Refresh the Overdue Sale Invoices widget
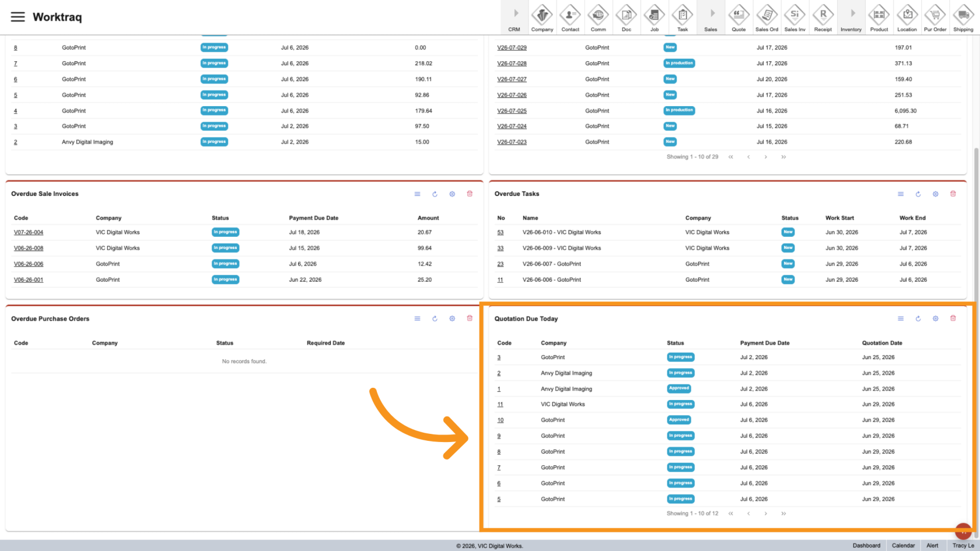This screenshot has width=980, height=551. 435,194
